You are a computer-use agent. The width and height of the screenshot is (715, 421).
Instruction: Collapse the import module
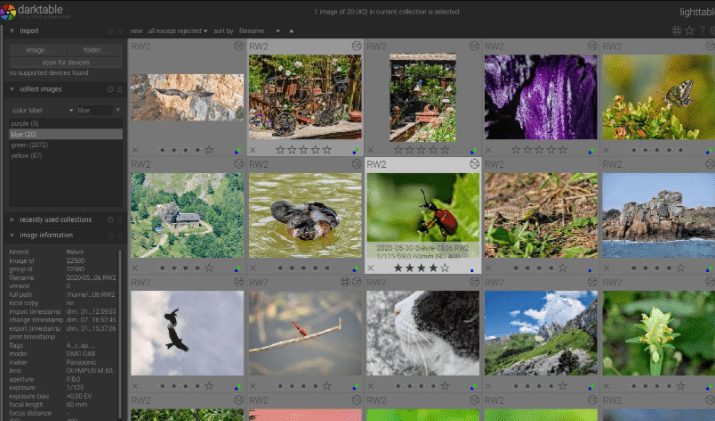coord(12,31)
